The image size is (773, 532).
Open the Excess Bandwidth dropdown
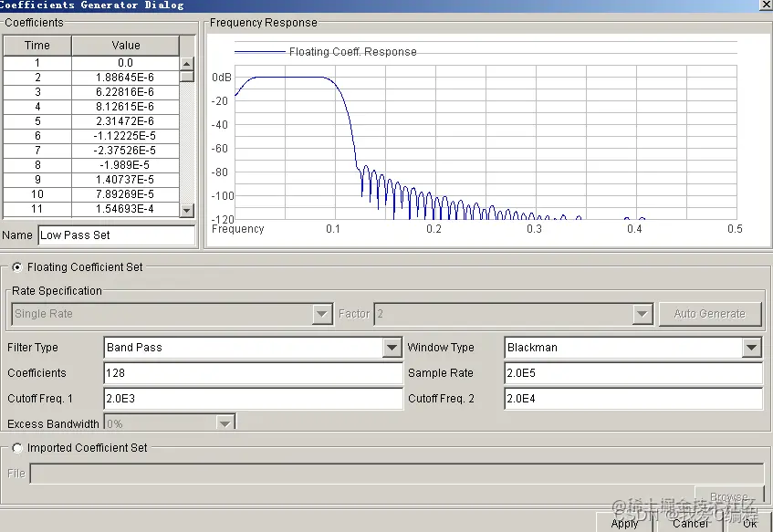coord(225,423)
